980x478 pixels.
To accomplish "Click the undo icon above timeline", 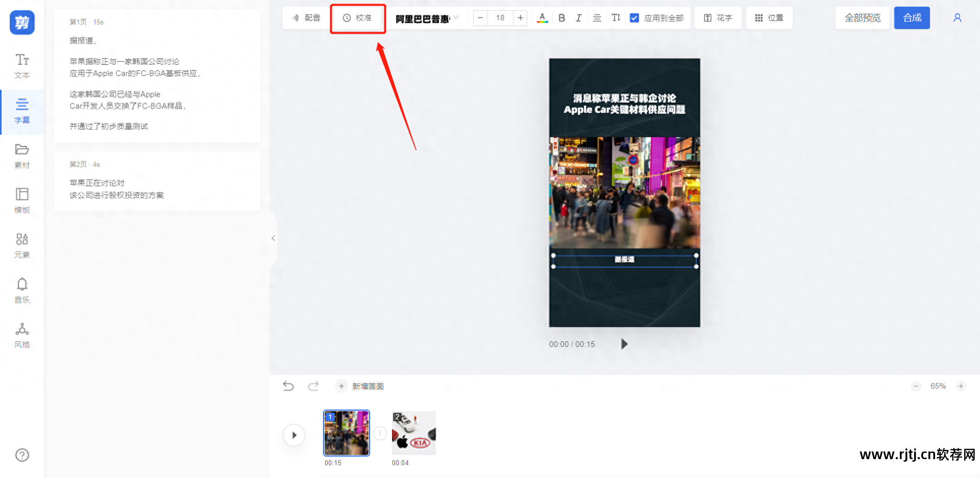I will tap(288, 386).
